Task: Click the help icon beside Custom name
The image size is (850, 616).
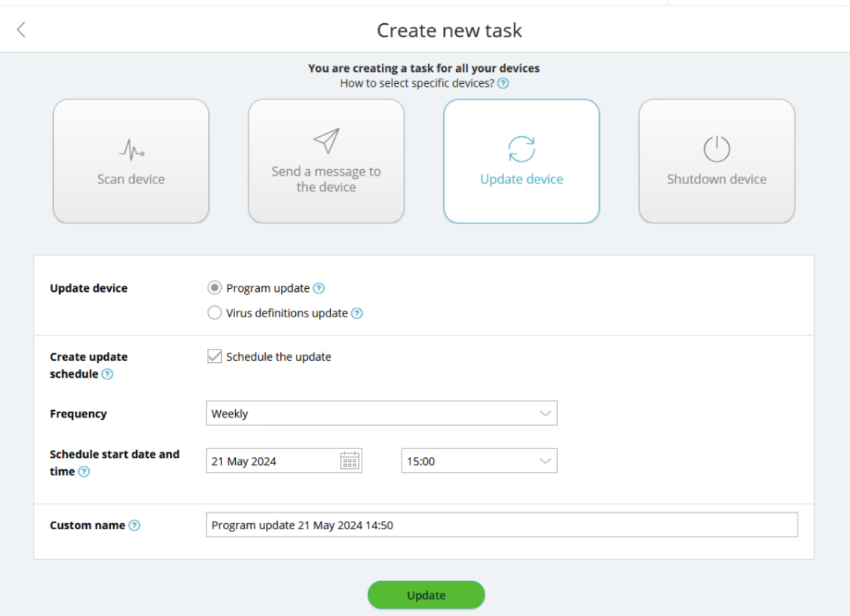Action: click(134, 525)
